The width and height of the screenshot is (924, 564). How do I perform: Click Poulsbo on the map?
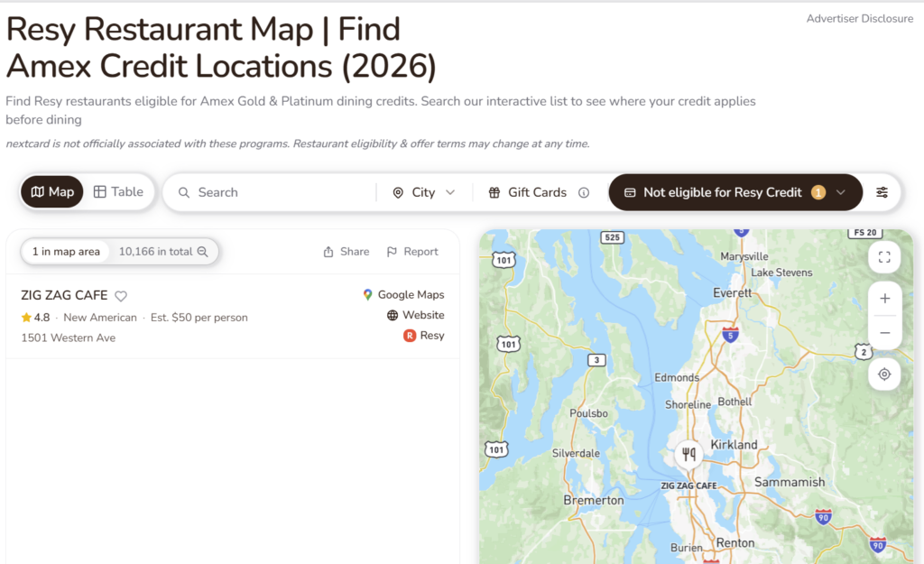[x=588, y=413]
